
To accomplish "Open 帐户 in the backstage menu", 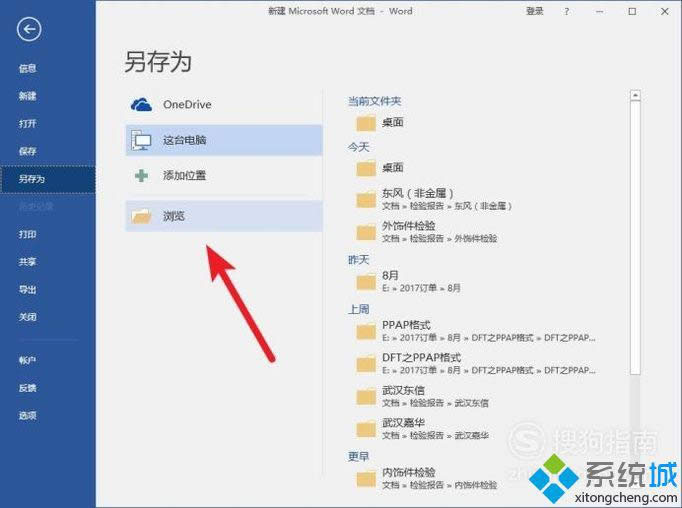I will click(x=27, y=360).
